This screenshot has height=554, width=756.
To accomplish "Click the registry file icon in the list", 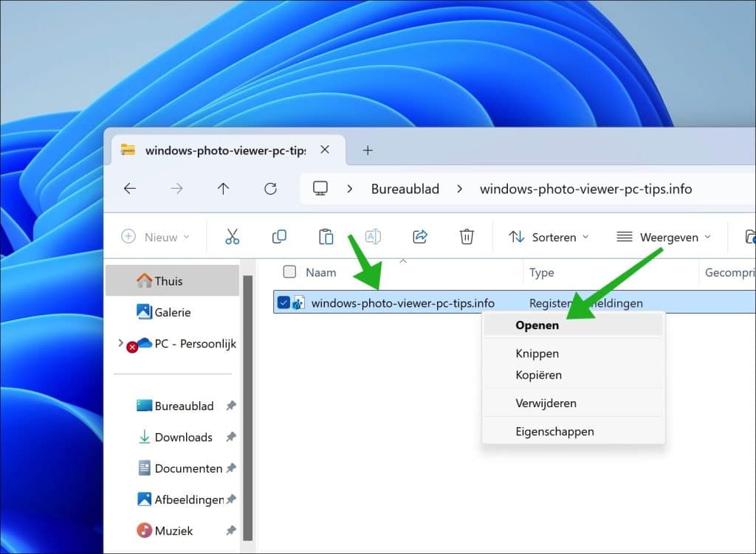I will point(298,303).
